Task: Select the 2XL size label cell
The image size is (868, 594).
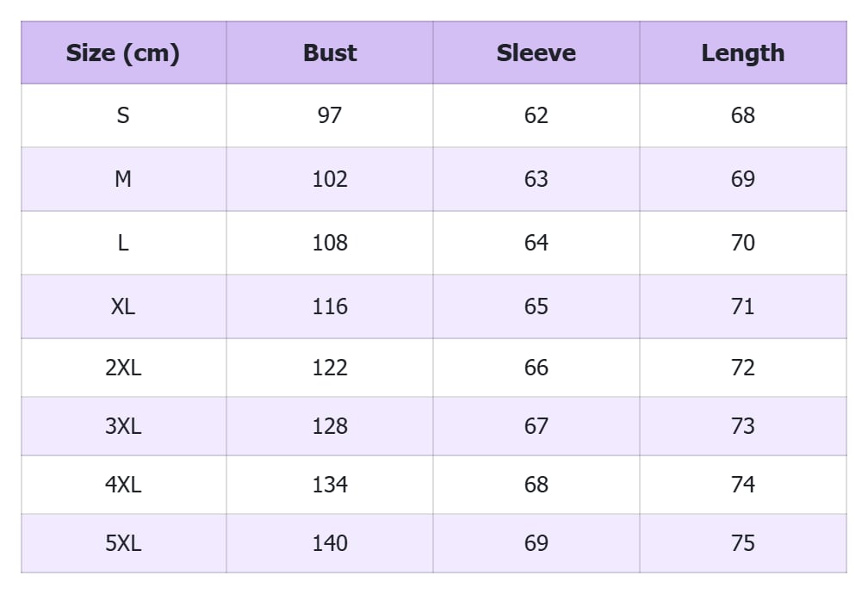Action: coord(123,368)
